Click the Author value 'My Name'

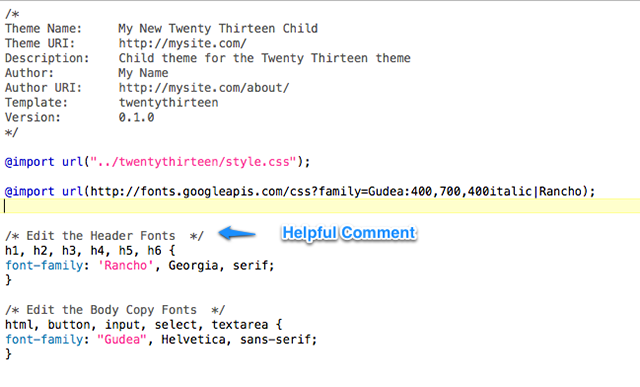(143, 73)
